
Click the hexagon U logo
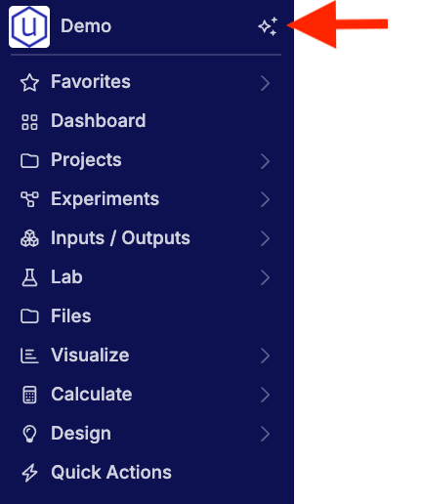pos(29,26)
